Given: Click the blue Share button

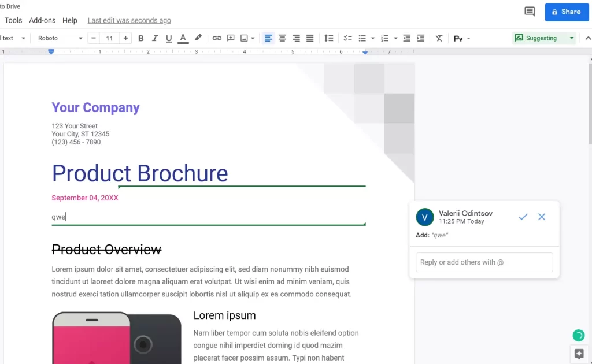Looking at the screenshot, I should (567, 12).
